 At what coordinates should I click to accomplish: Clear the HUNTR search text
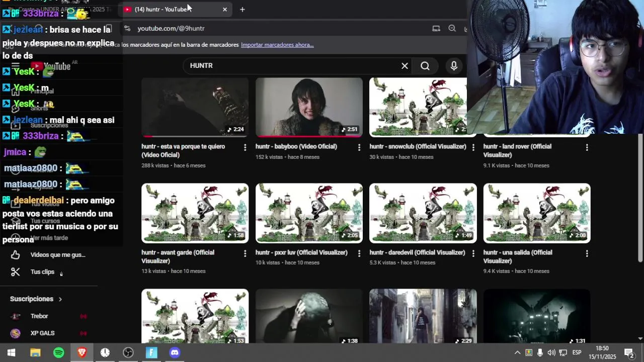(405, 66)
